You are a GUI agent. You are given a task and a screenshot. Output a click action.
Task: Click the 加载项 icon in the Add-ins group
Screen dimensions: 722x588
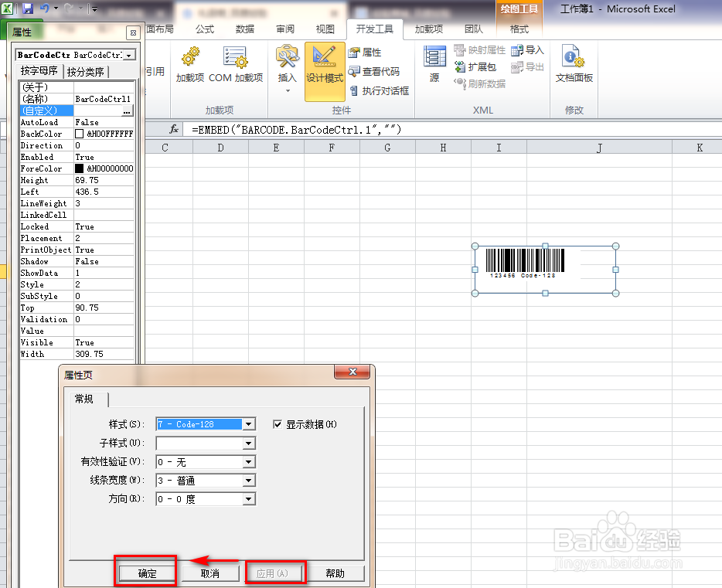pyautogui.click(x=189, y=66)
